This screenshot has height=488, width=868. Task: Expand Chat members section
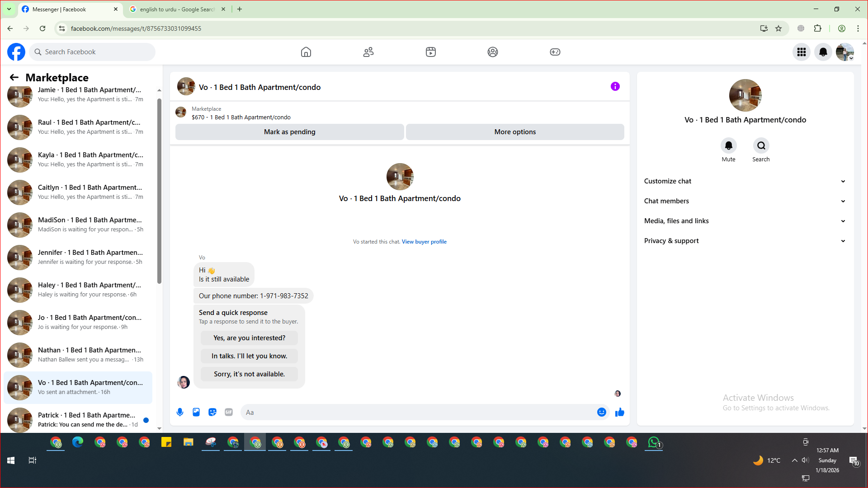[745, 201]
